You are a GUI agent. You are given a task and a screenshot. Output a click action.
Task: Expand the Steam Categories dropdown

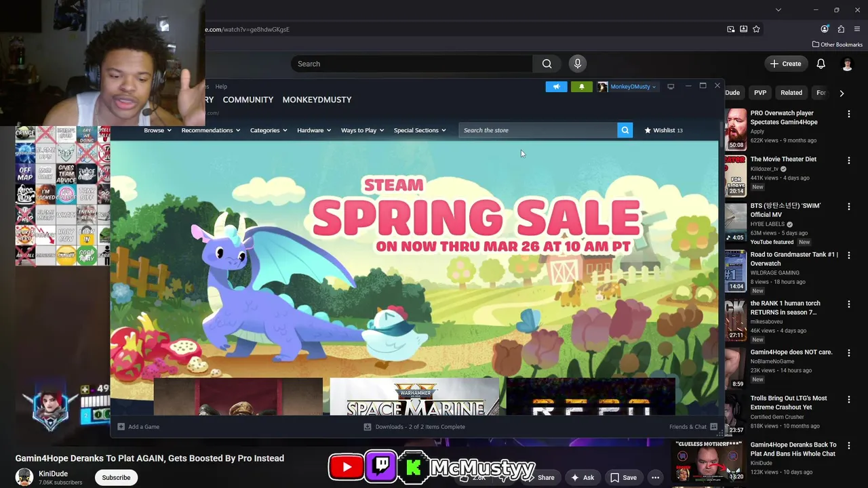click(269, 130)
